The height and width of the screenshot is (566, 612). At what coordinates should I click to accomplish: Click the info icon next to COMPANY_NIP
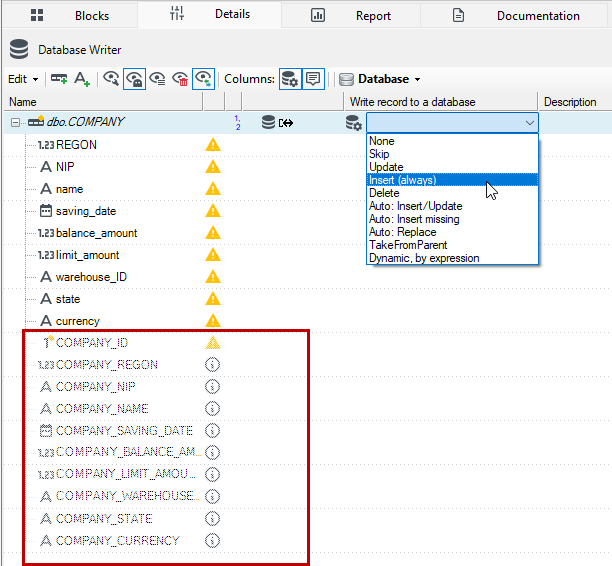[213, 387]
